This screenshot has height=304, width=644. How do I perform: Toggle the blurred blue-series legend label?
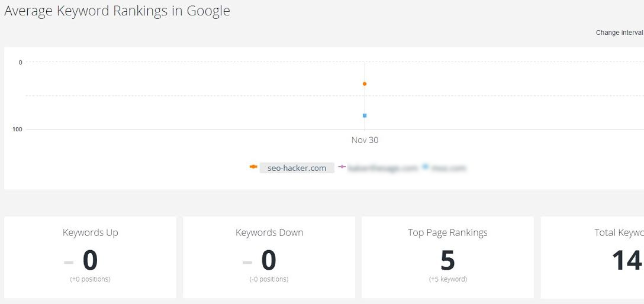point(448,168)
